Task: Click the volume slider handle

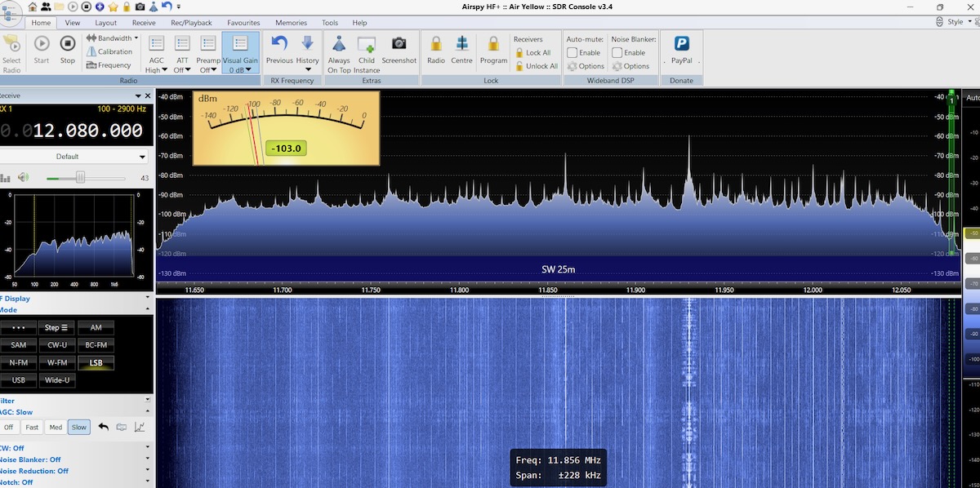Action: [x=80, y=178]
